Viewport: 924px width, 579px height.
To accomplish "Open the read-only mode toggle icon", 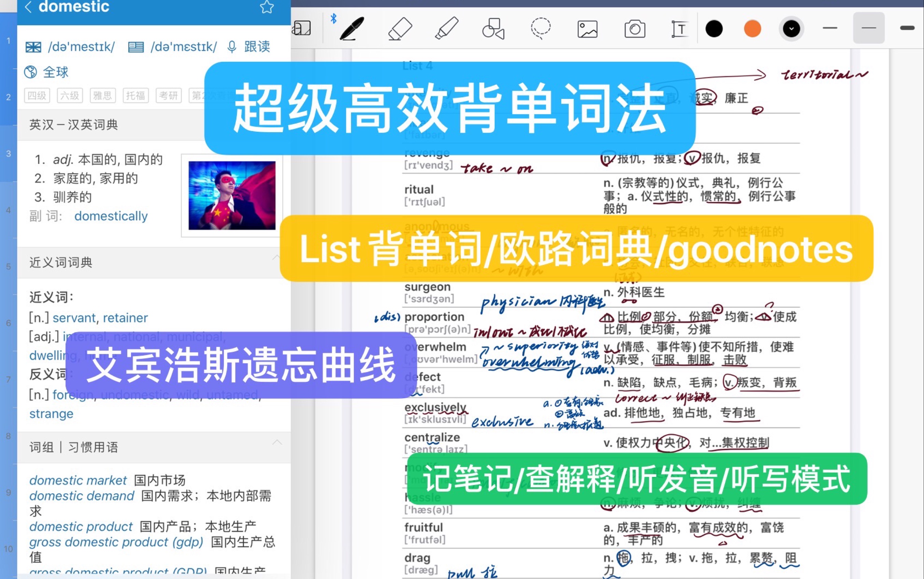I will tap(302, 28).
